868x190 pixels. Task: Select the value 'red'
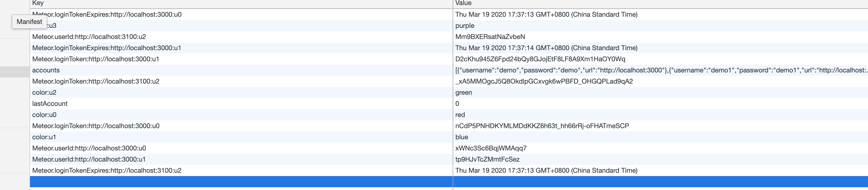(x=460, y=115)
